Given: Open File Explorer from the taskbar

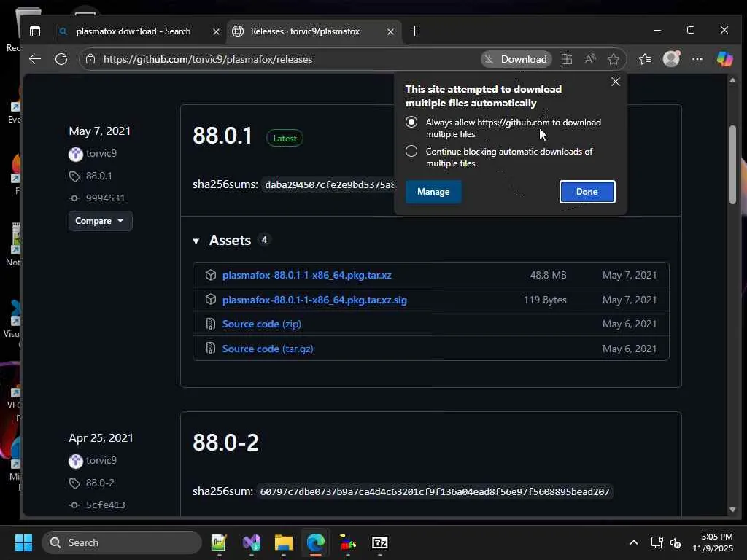Looking at the screenshot, I should coord(284,542).
